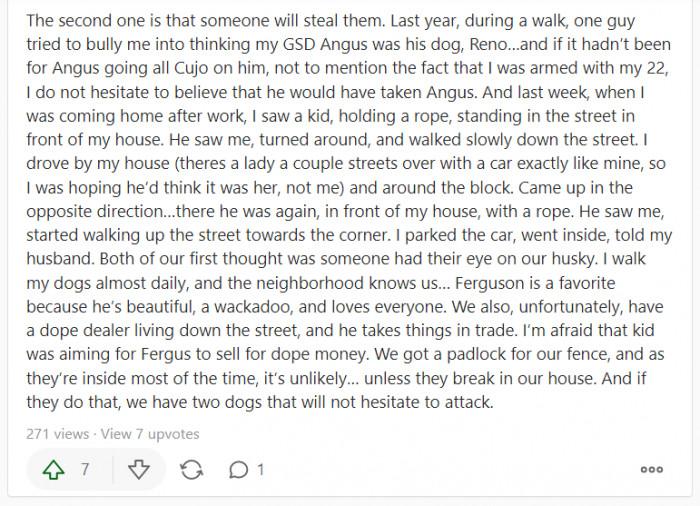Open the three-dot more options menu
The height and width of the screenshot is (506, 700).
click(x=651, y=469)
